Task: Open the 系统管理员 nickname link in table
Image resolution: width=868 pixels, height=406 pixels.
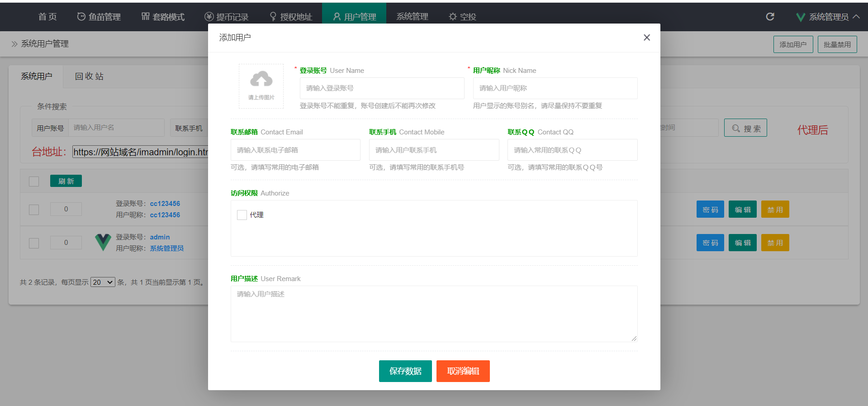Action: pyautogui.click(x=167, y=248)
